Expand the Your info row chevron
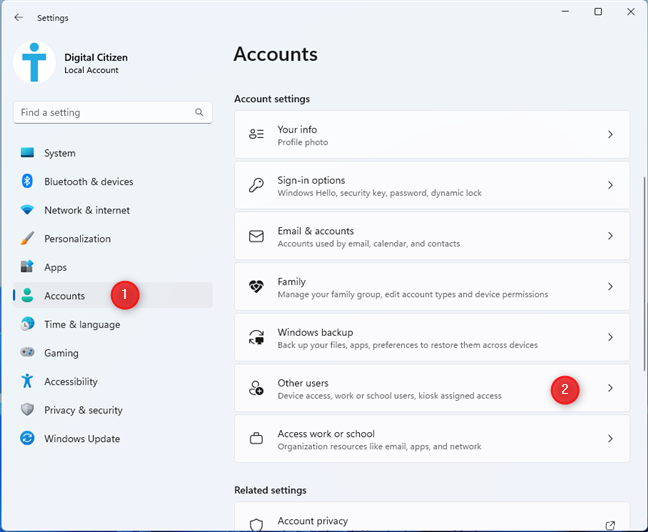The image size is (648, 532). pos(610,134)
